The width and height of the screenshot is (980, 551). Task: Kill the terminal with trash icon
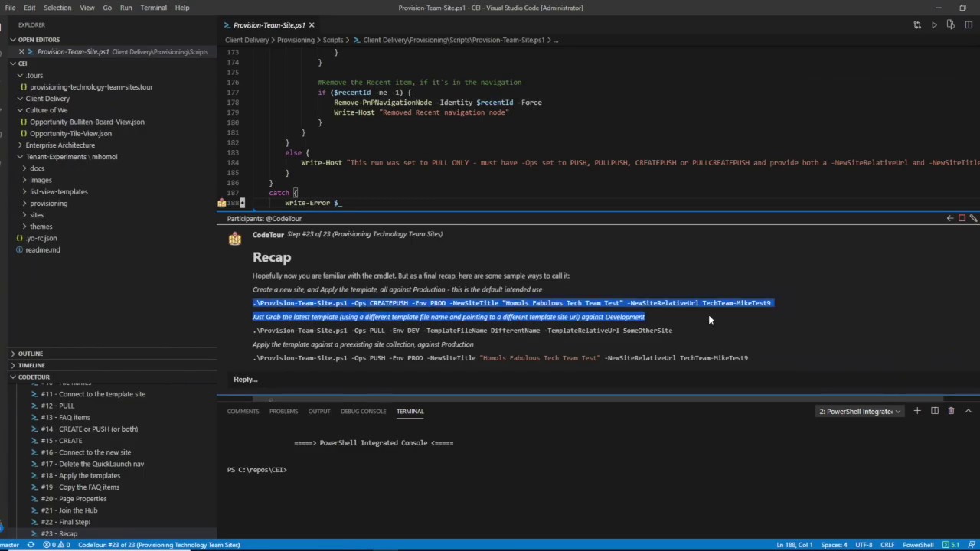tap(951, 411)
